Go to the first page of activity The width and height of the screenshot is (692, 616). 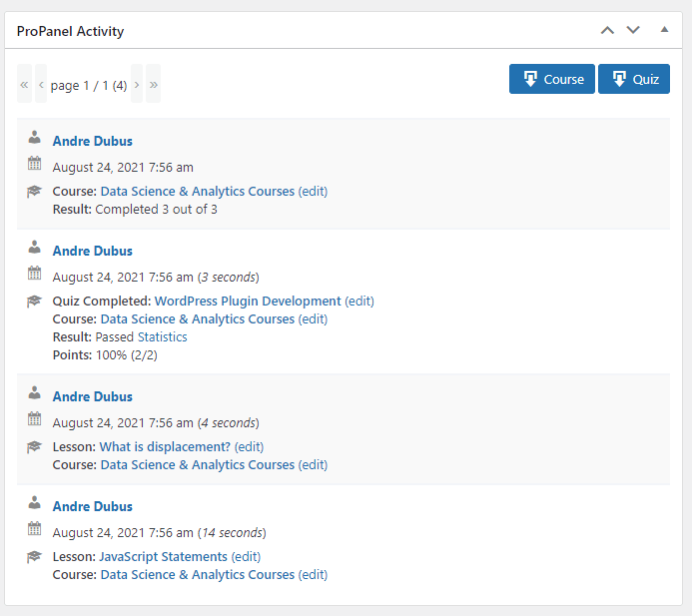(24, 85)
